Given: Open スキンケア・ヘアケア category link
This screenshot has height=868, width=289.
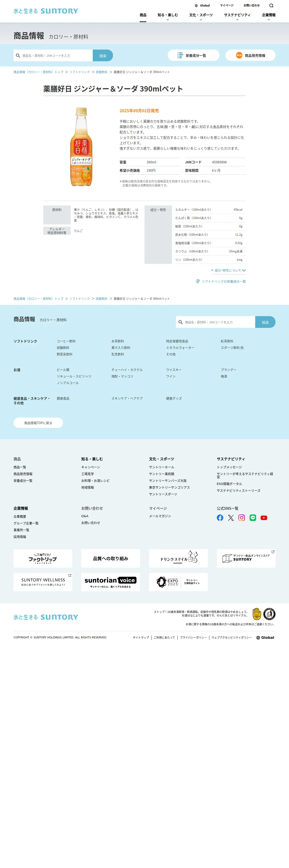Looking at the screenshot, I should 127,399.
